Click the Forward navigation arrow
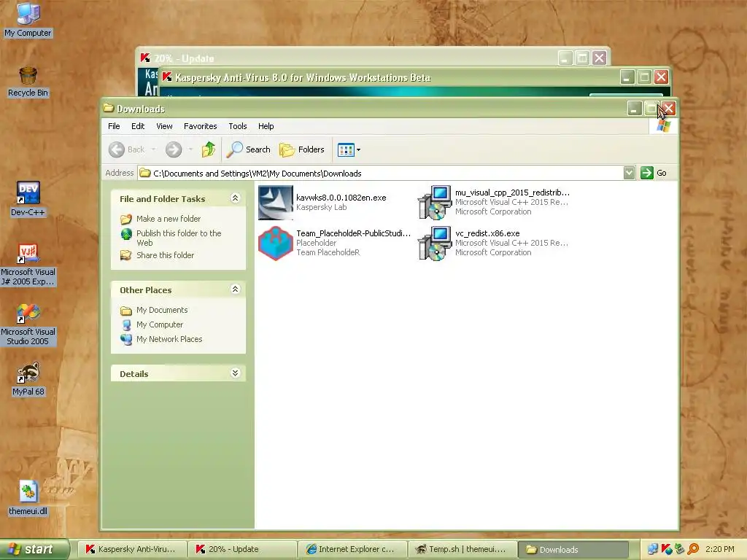Screen dimensions: 747x560 click(x=174, y=149)
